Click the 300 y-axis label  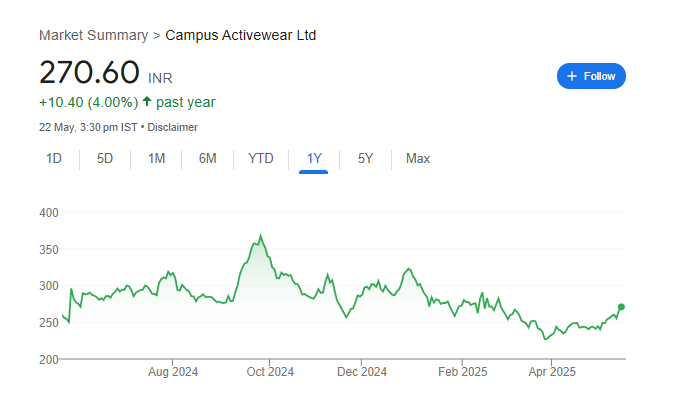tap(49, 286)
